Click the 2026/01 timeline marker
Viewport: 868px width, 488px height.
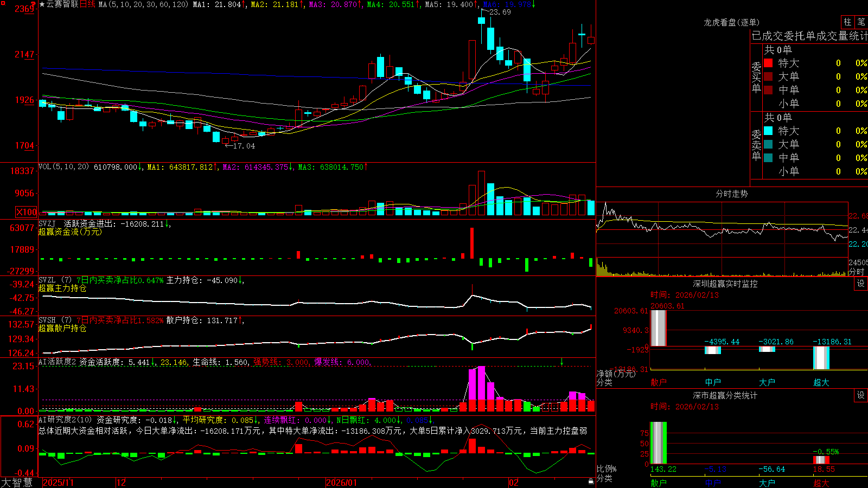click(342, 483)
